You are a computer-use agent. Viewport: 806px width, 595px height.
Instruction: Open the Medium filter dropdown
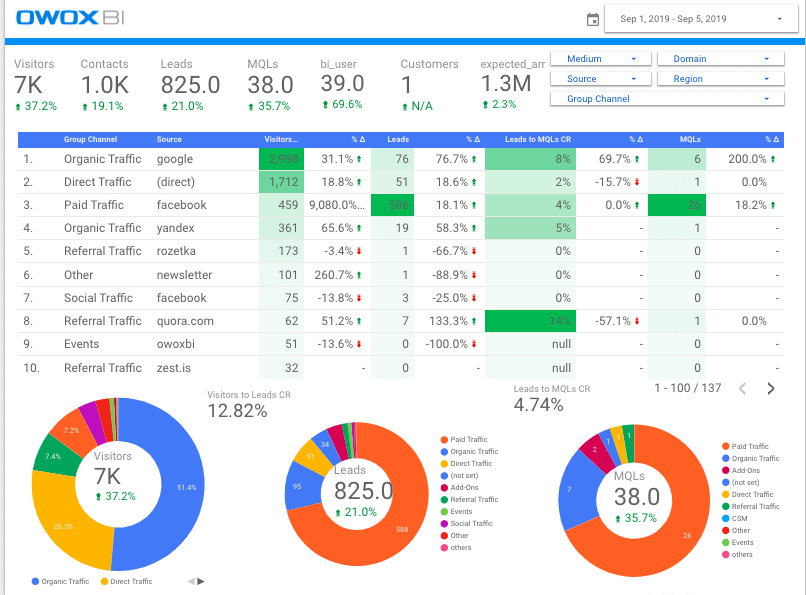tap(600, 58)
